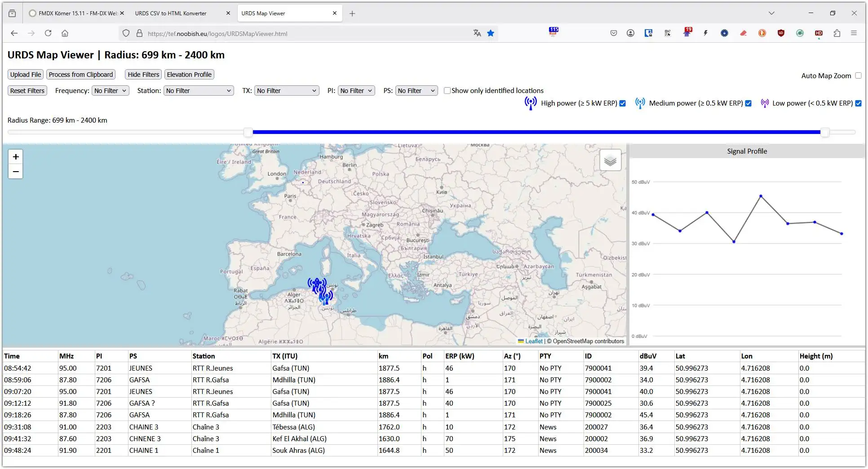Viewport: 868px width, 469px height.
Task: Open the map layers control
Action: coord(610,160)
